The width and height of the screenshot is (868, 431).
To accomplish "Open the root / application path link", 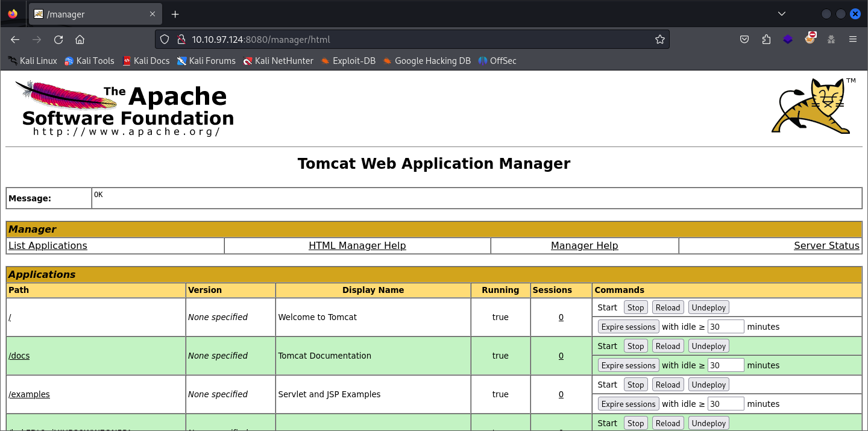I will (x=10, y=317).
